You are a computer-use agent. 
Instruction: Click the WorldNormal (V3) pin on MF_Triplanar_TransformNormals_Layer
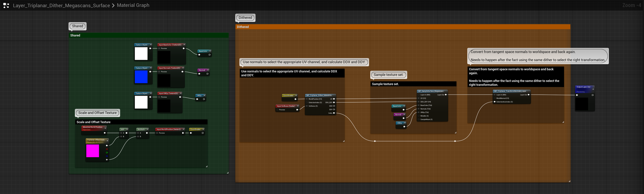coord(495,98)
